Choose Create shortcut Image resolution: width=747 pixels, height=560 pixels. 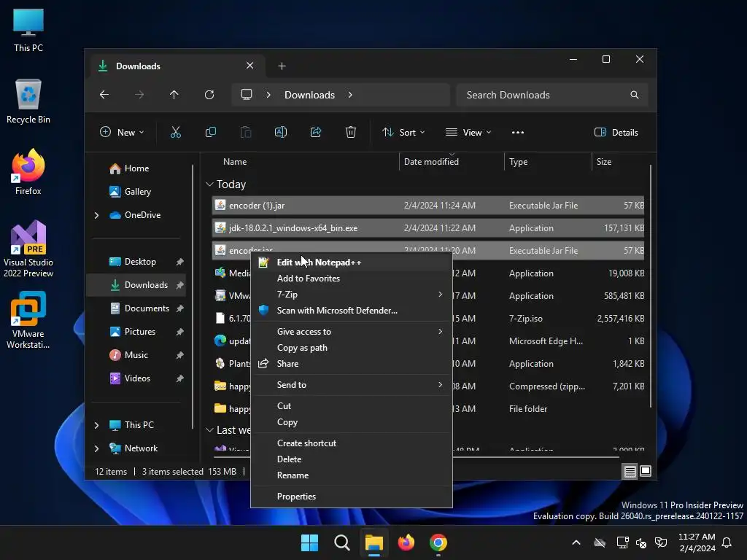point(352,443)
